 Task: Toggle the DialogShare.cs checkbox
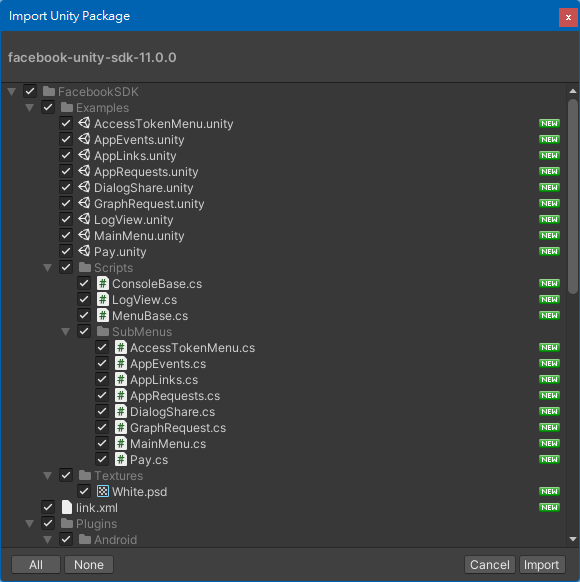point(102,411)
